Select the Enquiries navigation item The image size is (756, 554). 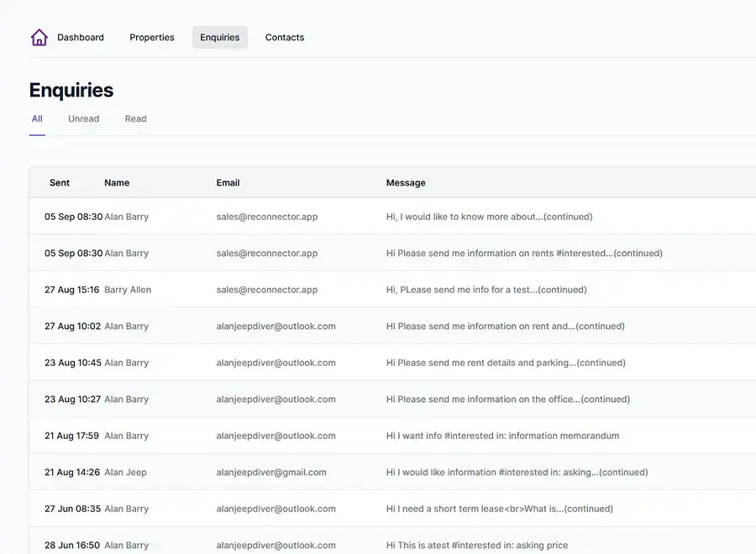[220, 38]
